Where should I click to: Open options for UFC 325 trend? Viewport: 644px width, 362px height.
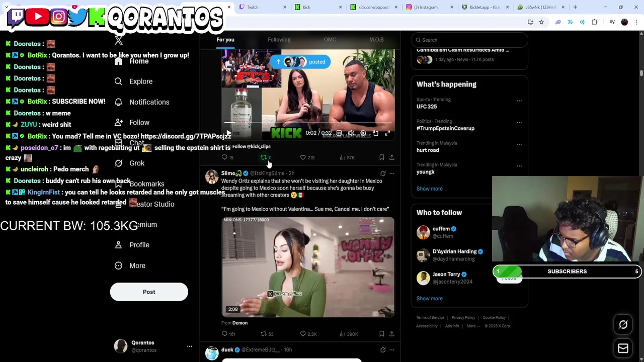519,101
